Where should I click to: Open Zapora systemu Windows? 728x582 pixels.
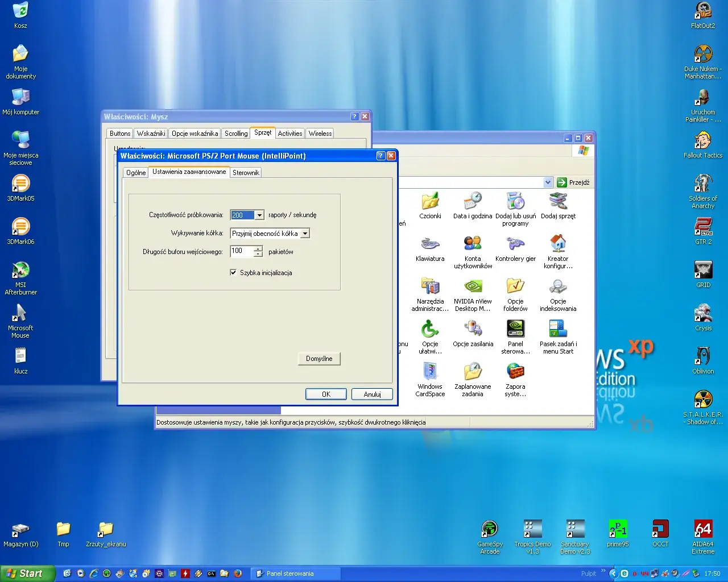coord(515,373)
